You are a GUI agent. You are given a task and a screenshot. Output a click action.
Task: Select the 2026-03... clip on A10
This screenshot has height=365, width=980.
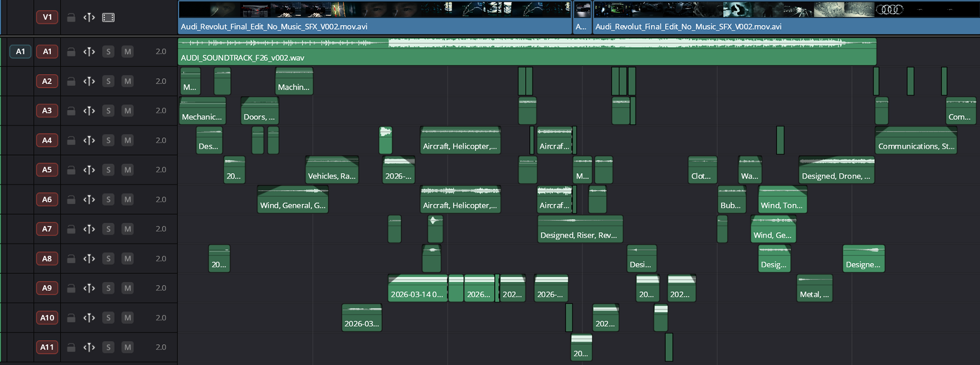[361, 318]
